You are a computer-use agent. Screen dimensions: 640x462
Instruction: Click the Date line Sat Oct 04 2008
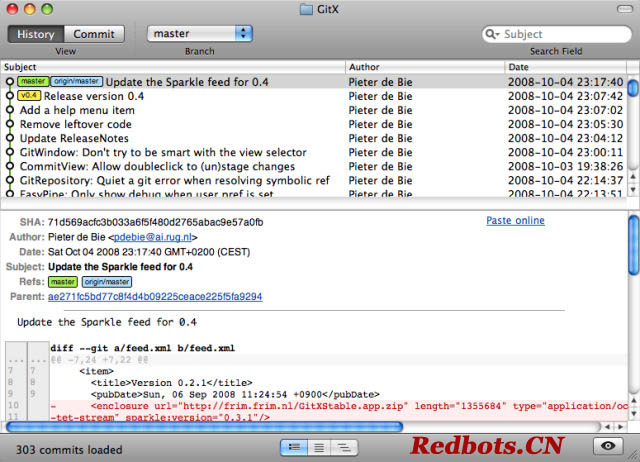149,252
